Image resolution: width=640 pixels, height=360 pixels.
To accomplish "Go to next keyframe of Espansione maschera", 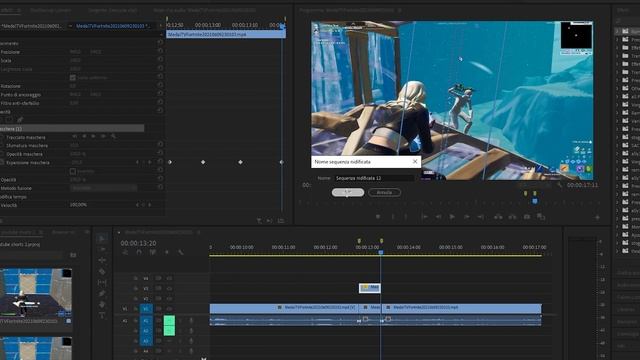I will [150, 162].
